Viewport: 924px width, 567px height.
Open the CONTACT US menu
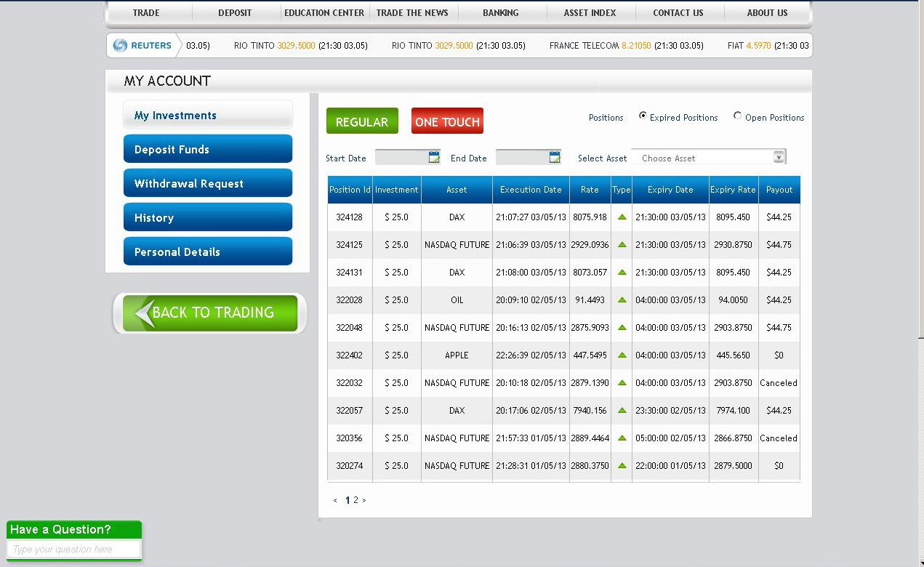coord(678,12)
